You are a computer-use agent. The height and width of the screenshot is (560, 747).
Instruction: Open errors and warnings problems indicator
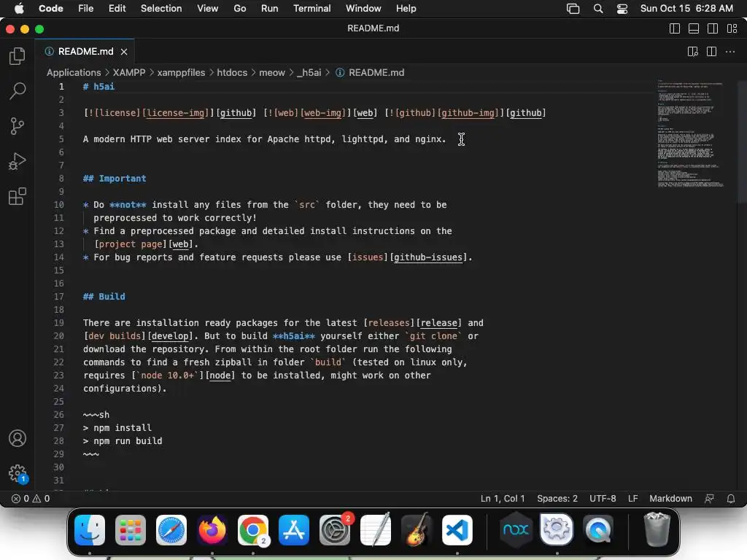point(31,499)
